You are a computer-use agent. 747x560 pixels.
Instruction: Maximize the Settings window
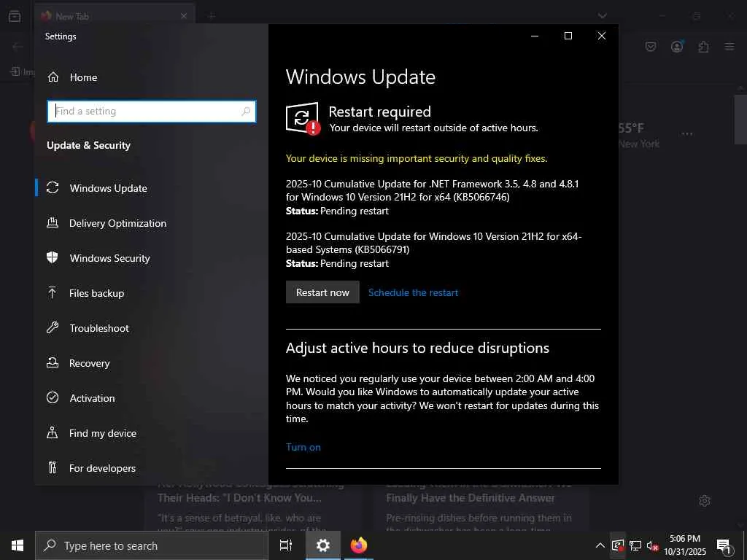pos(568,36)
